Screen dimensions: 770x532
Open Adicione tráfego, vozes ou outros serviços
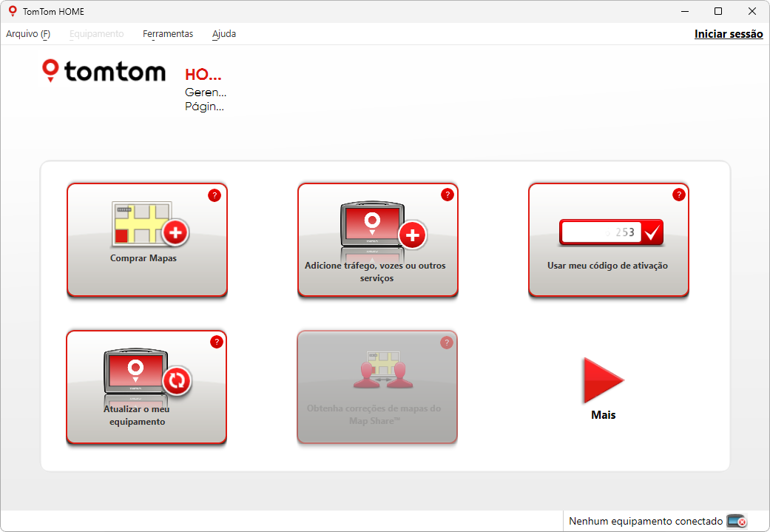tap(378, 240)
